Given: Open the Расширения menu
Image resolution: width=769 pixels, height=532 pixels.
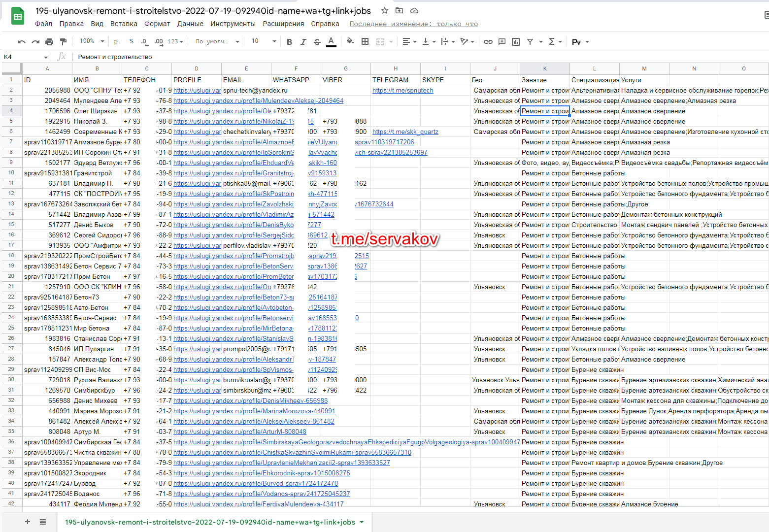Looking at the screenshot, I should 283,24.
